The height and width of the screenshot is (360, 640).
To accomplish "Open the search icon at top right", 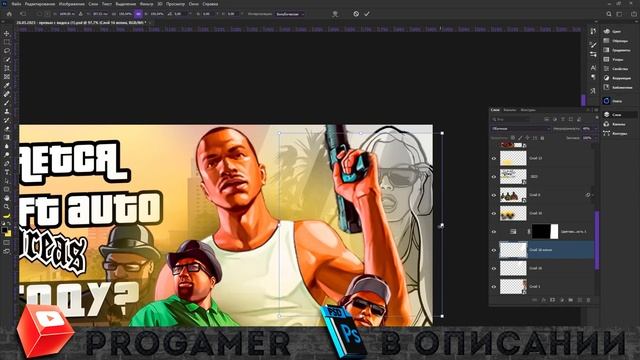I will (x=609, y=14).
